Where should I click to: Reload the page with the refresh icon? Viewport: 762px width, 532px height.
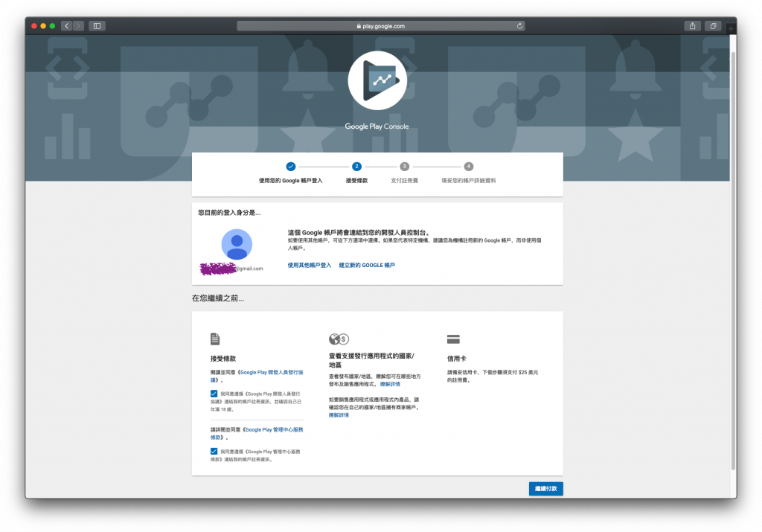[519, 26]
